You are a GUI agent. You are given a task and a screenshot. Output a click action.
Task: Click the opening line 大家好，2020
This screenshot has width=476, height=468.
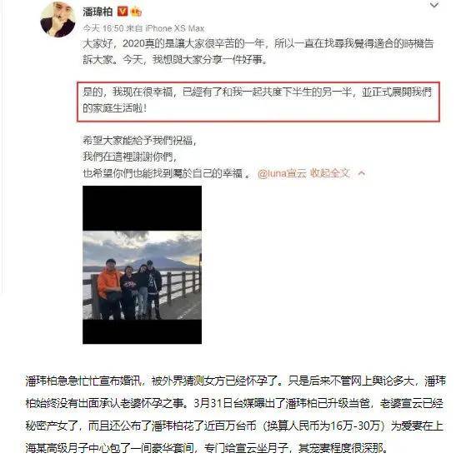click(x=258, y=52)
